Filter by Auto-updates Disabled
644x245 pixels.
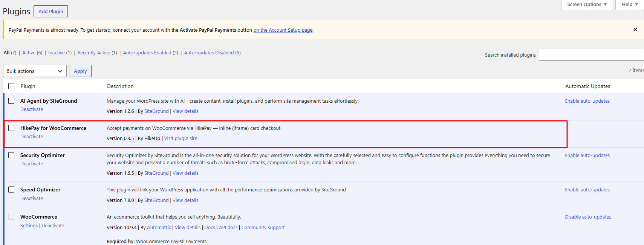209,53
